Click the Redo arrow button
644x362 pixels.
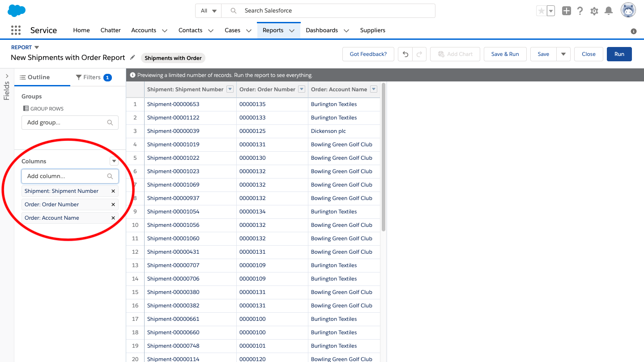tap(419, 54)
